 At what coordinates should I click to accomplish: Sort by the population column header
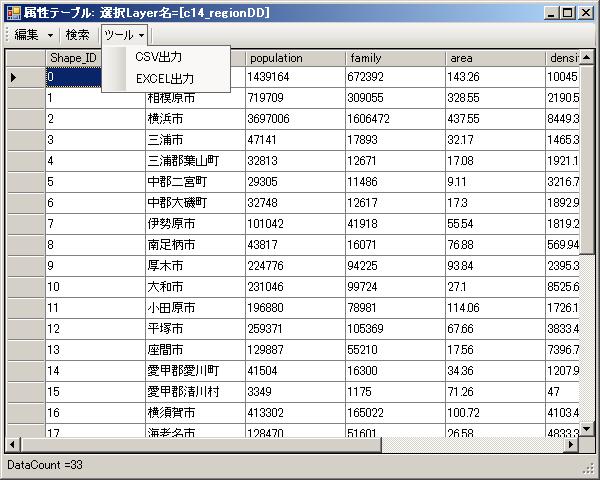293,58
